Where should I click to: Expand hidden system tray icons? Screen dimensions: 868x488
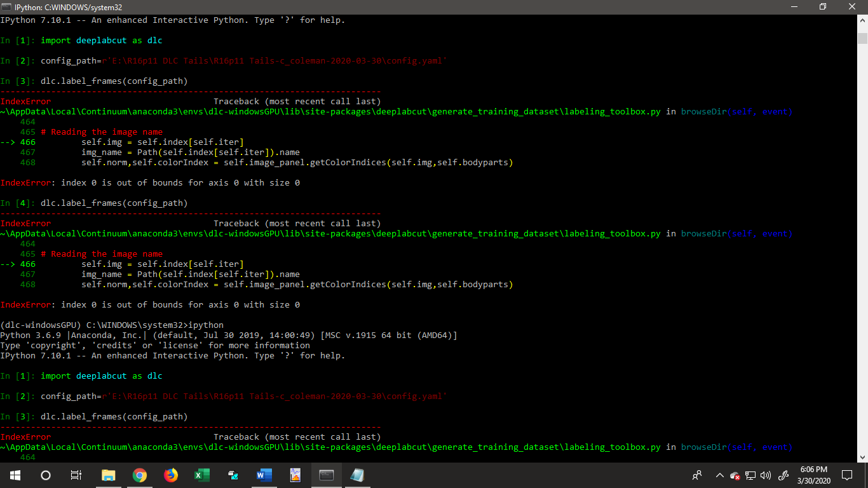click(x=719, y=475)
